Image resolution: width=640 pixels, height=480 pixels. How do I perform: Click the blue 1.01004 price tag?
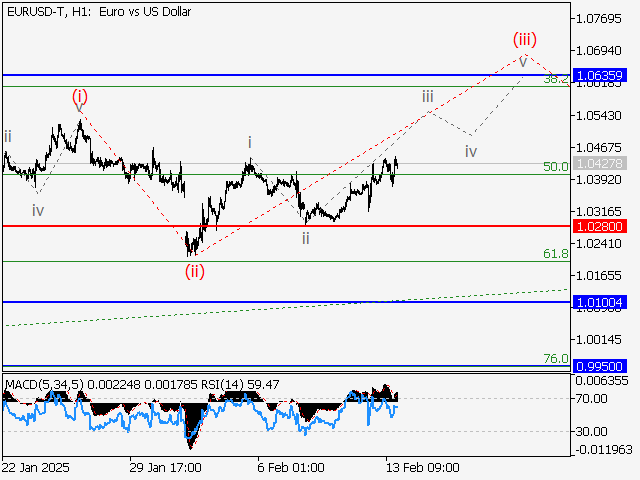(x=600, y=301)
